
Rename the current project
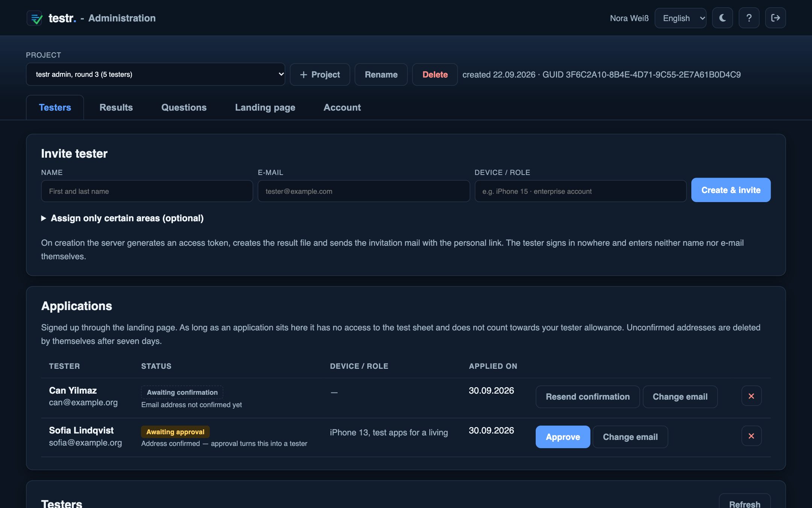coord(381,75)
